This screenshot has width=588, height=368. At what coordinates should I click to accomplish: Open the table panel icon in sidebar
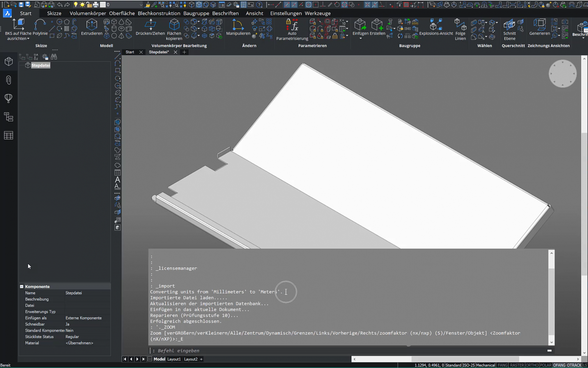pyautogui.click(x=9, y=135)
